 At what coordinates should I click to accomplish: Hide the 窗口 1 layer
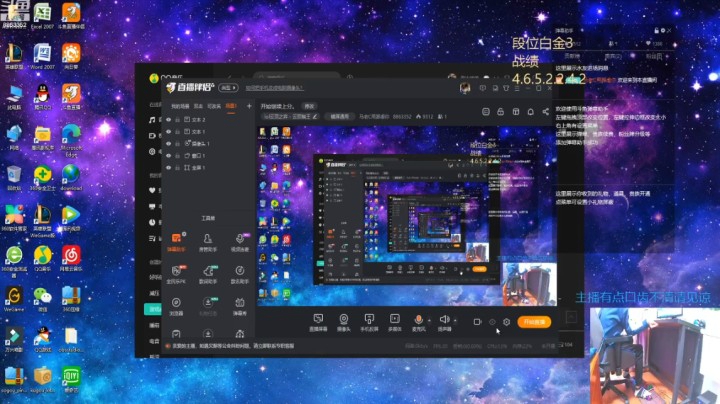coord(169,156)
